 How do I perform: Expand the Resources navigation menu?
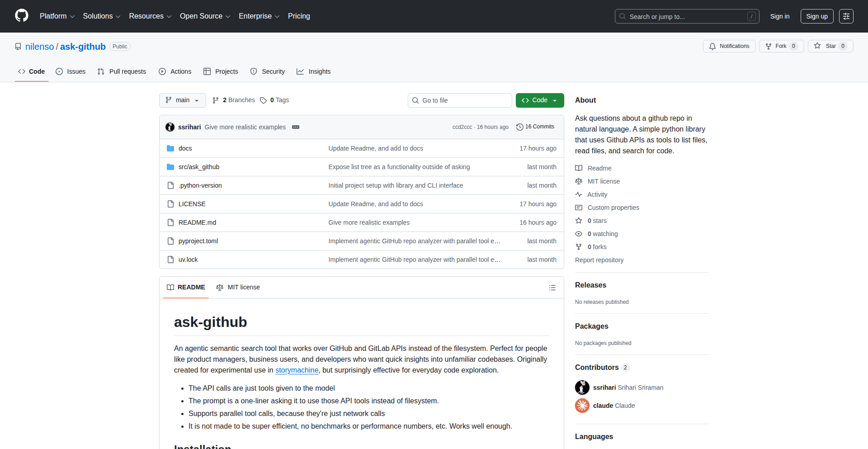150,16
